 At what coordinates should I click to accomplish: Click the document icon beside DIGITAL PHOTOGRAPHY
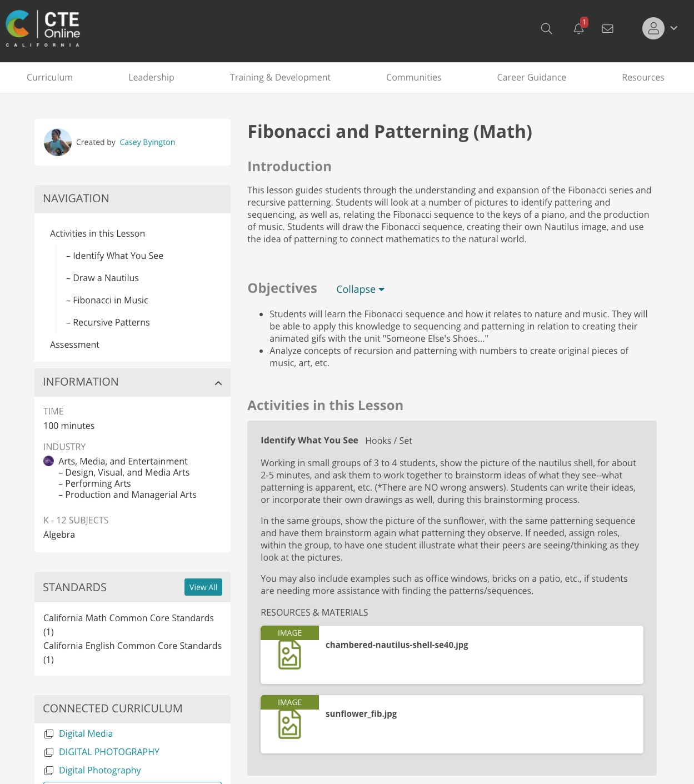pos(48,752)
